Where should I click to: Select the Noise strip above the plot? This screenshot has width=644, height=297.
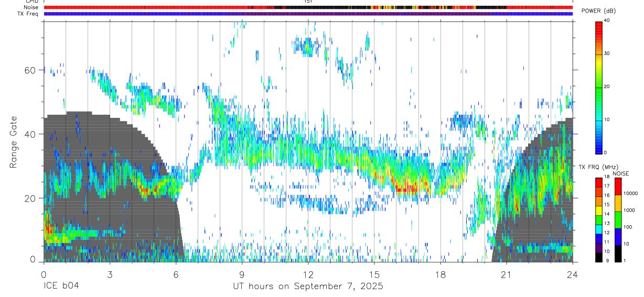[308, 7]
